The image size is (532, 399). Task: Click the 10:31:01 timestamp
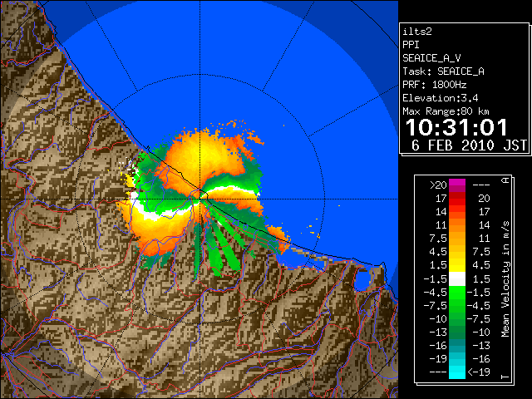[456, 127]
